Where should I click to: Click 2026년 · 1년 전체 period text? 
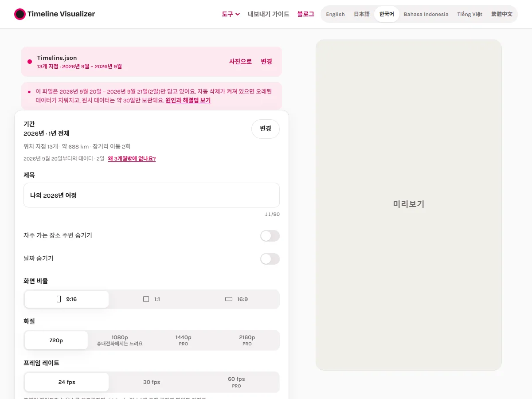coord(47,133)
